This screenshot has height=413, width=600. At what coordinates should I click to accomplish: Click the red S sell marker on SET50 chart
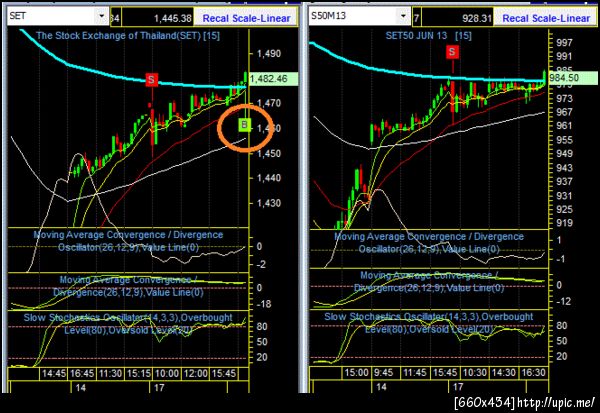[452, 52]
